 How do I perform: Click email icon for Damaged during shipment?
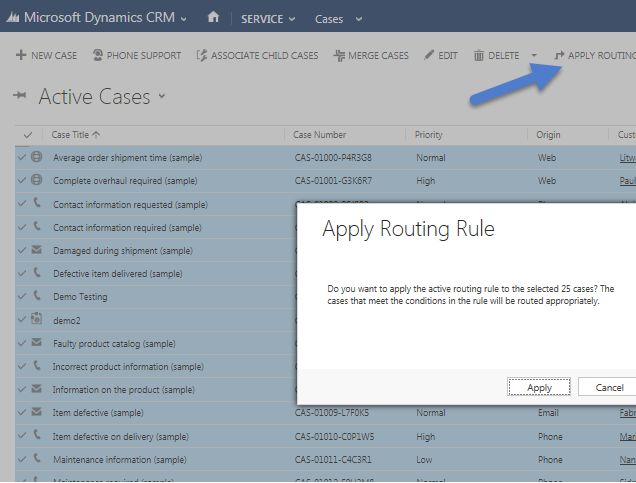coord(37,249)
